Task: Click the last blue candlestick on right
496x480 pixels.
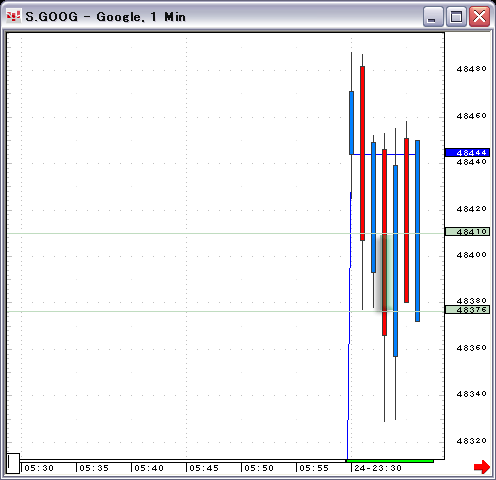Action: coord(417,231)
